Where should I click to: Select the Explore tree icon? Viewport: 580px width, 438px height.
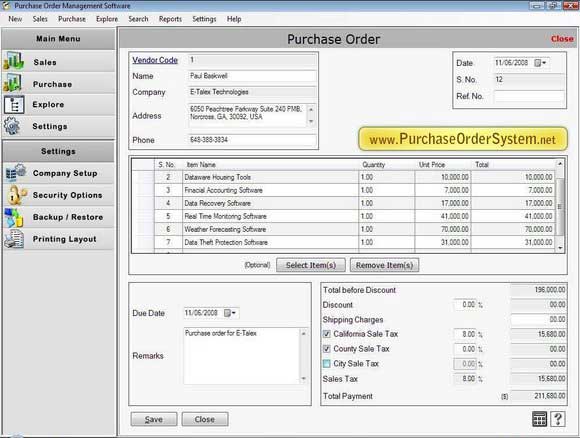coord(14,105)
